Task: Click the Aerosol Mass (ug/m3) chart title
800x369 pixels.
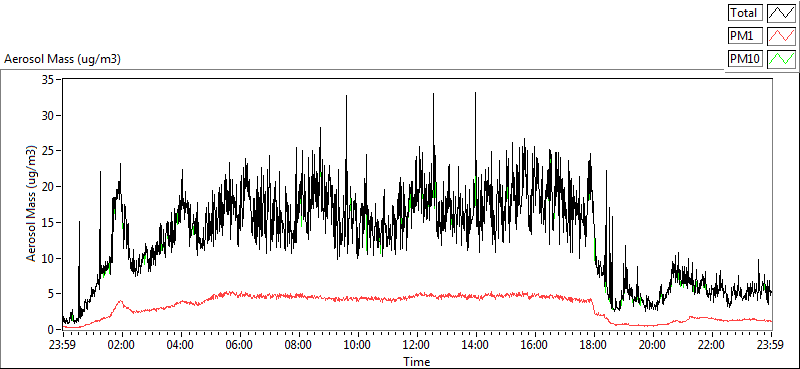Action: pyautogui.click(x=62, y=59)
